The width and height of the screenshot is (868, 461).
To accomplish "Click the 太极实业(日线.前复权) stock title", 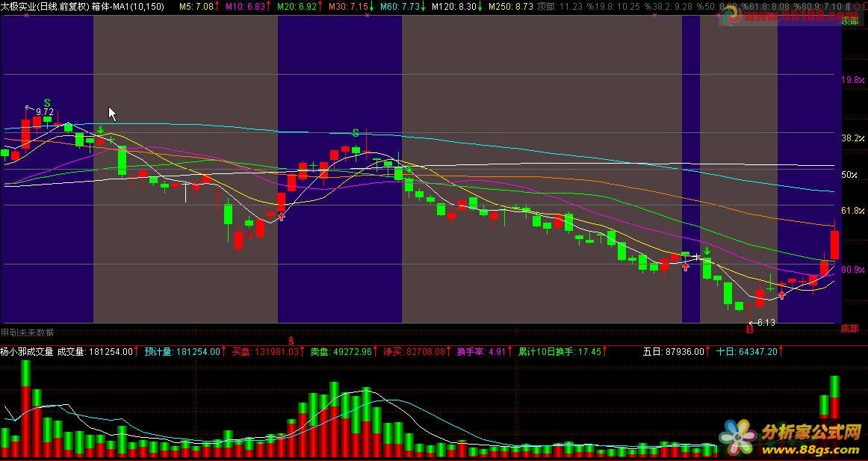I will 45,6.
